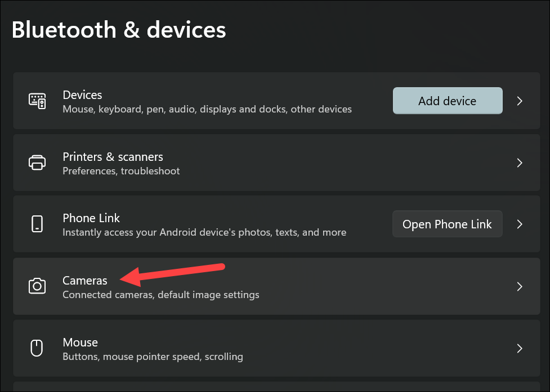Viewport: 550px width, 392px height.
Task: Open the Cameras settings page
Action: tap(84, 280)
